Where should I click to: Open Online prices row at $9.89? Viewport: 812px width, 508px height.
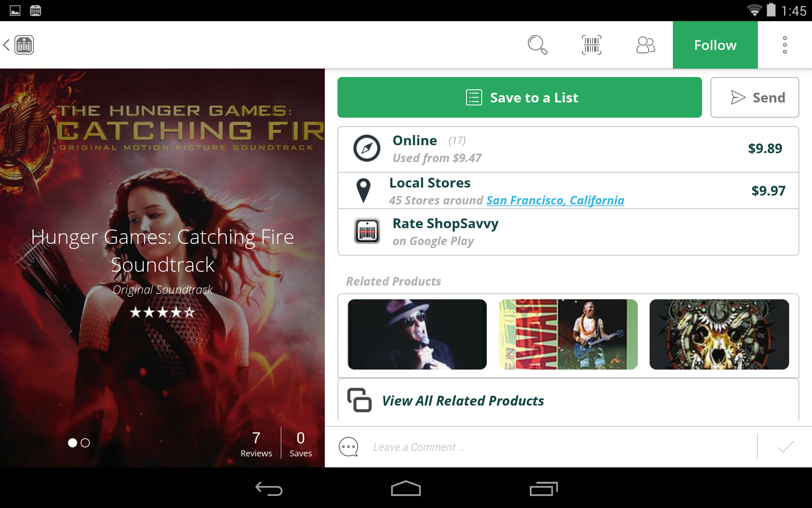point(568,149)
